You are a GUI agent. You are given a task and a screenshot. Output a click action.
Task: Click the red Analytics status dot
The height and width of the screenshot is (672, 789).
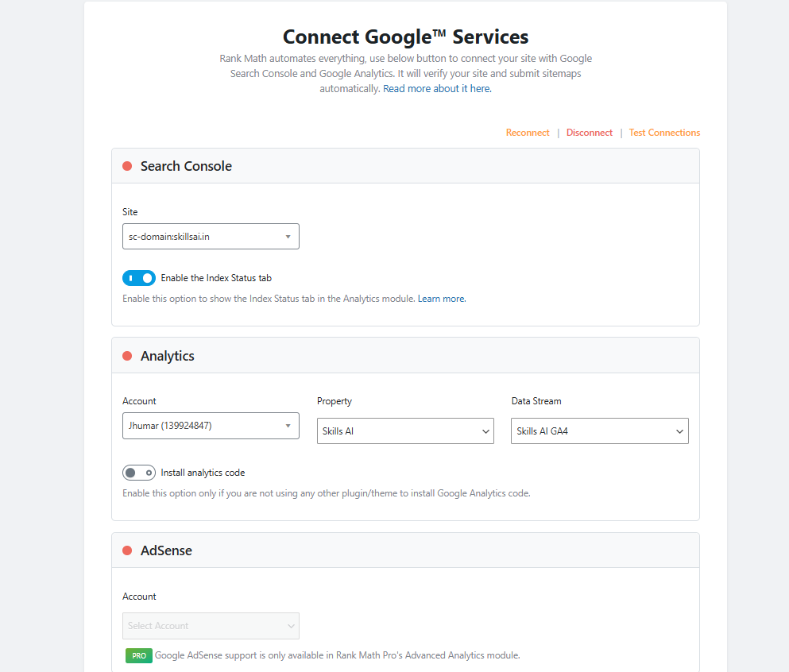[x=127, y=356]
